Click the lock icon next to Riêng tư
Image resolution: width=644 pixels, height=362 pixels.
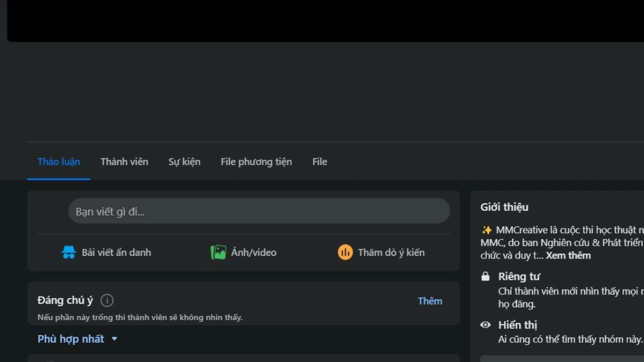tap(486, 277)
